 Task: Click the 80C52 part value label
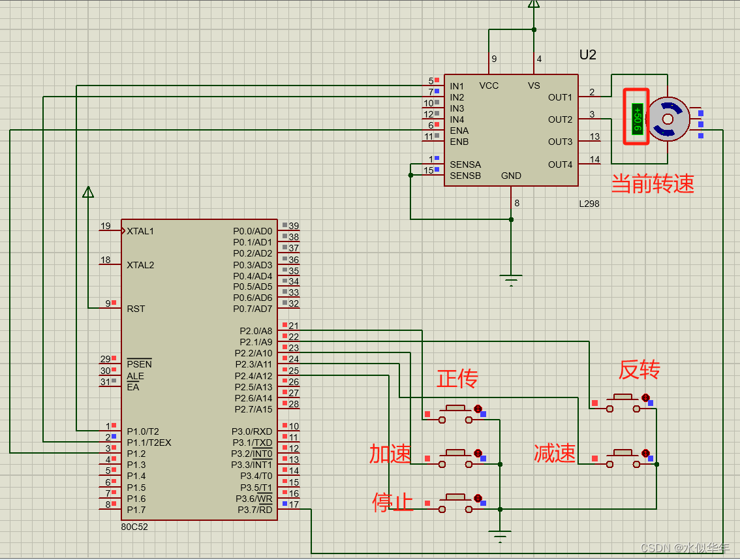[134, 527]
